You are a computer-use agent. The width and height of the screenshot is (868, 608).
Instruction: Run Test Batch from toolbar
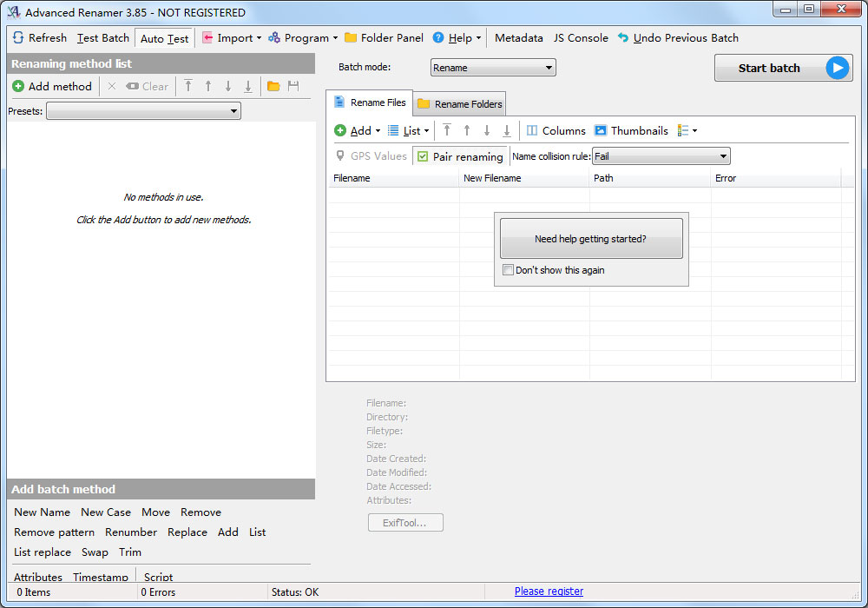pyautogui.click(x=103, y=37)
